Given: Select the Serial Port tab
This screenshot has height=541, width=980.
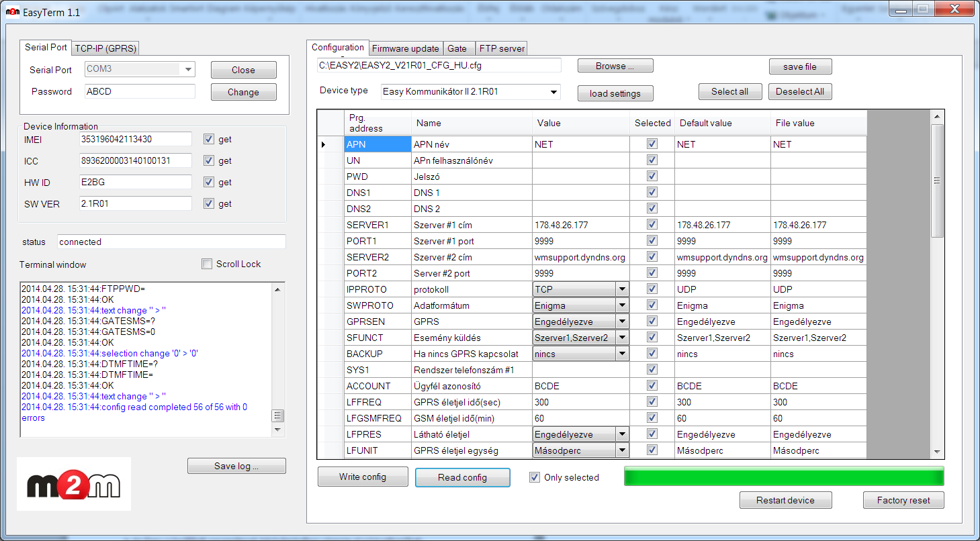Looking at the screenshot, I should (46, 48).
